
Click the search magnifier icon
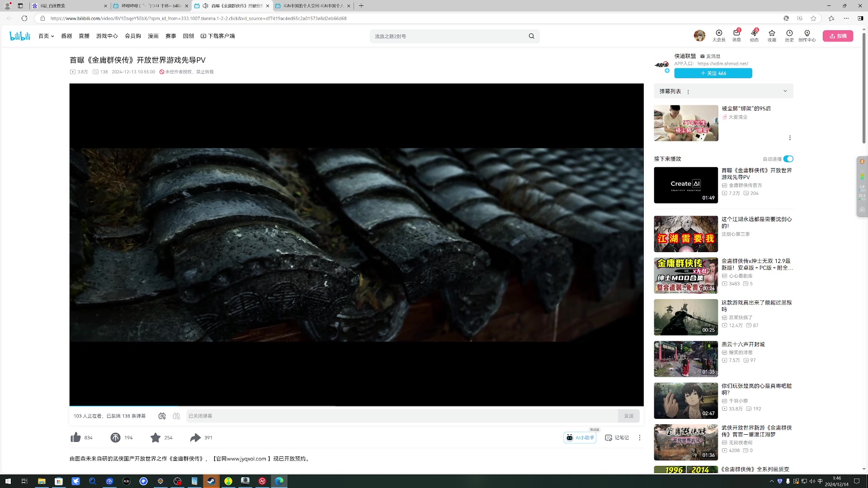tap(532, 36)
